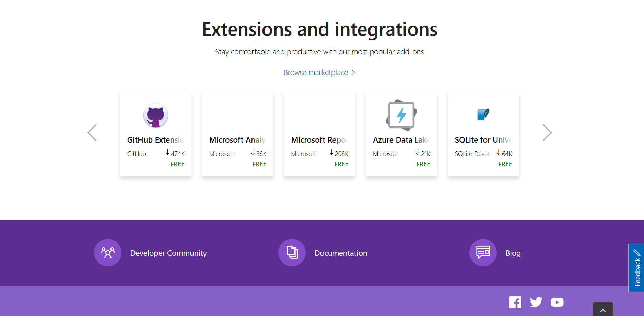
Task: Open the Developer Community people icon
Action: 107,253
